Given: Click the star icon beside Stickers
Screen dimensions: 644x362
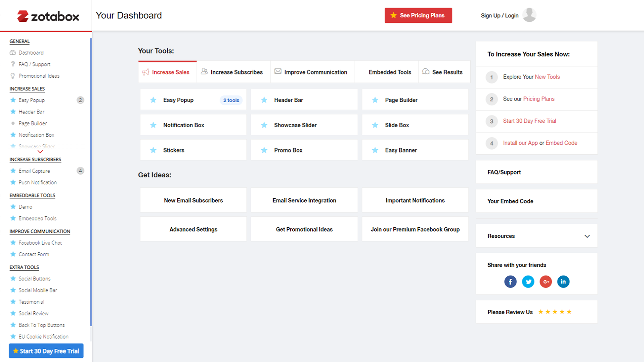Looking at the screenshot, I should coord(153,150).
